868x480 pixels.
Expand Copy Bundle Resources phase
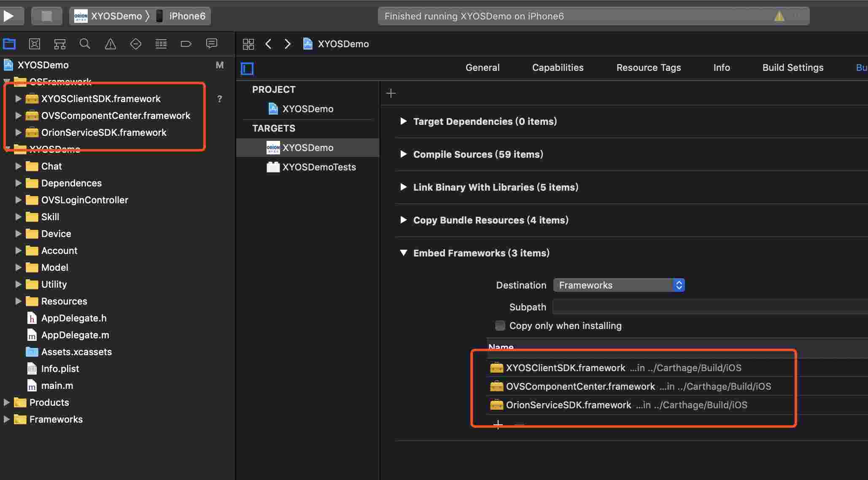404,220
